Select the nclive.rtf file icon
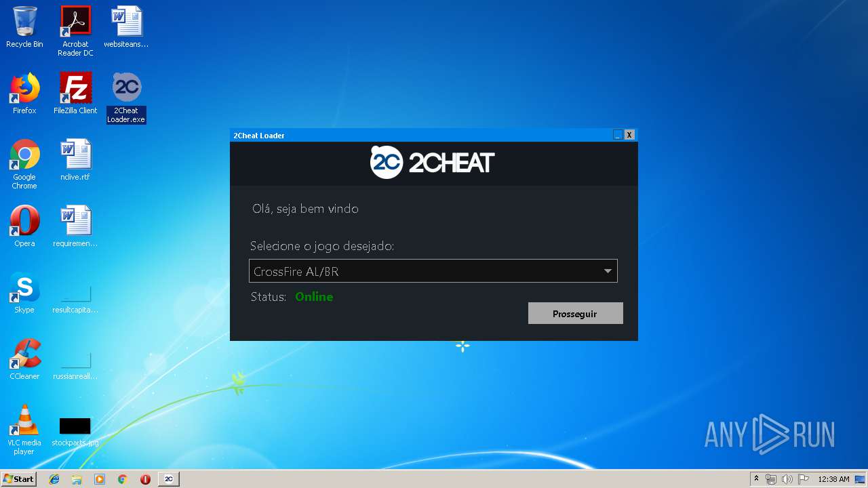Image resolution: width=868 pixels, height=488 pixels. click(x=75, y=160)
